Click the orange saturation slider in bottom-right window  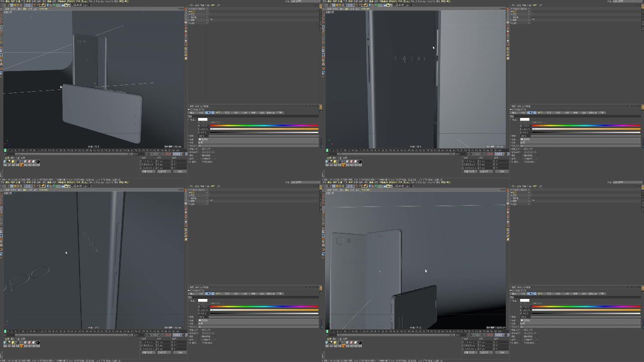586,310
